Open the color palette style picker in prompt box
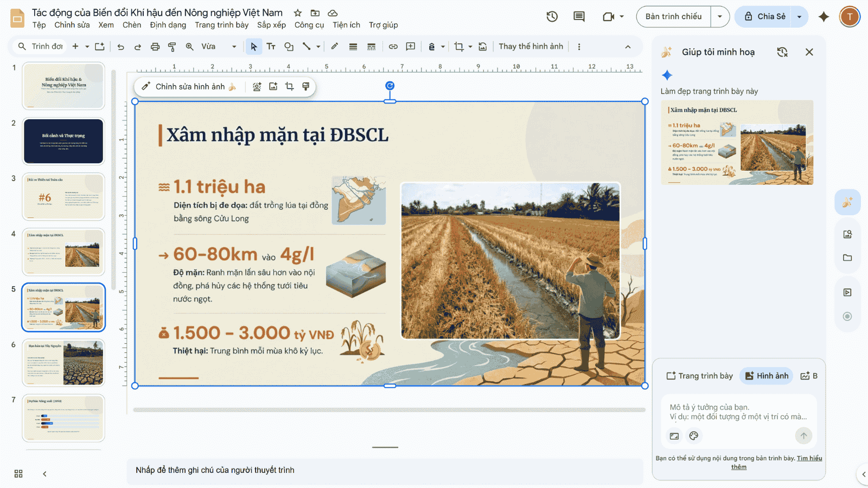 [693, 436]
